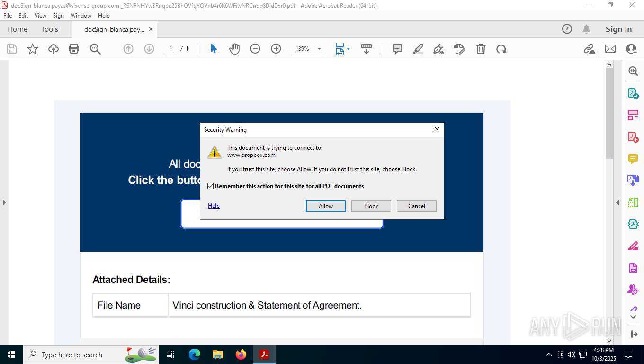Go to next page arrow
Screen dimensions: 644x364
click(x=149, y=49)
